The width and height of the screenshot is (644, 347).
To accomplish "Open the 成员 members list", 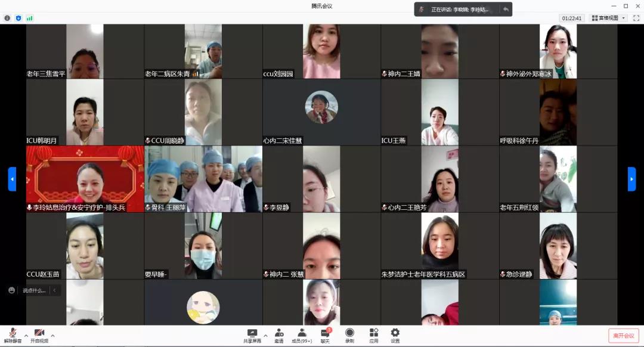I will pyautogui.click(x=302, y=334).
